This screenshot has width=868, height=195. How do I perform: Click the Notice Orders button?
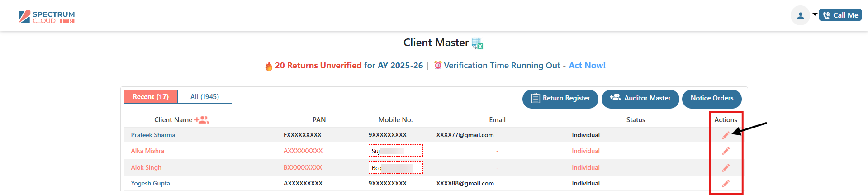[711, 99]
